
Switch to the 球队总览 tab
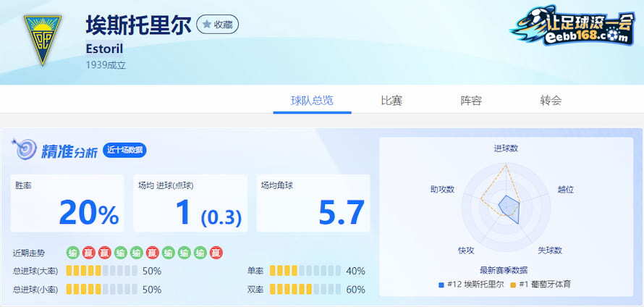[312, 101]
